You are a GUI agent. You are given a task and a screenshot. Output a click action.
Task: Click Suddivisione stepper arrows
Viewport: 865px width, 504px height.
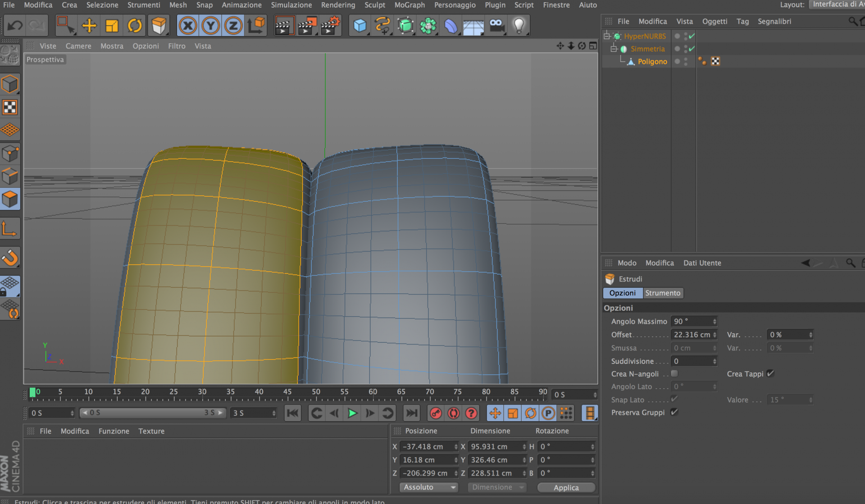point(715,361)
